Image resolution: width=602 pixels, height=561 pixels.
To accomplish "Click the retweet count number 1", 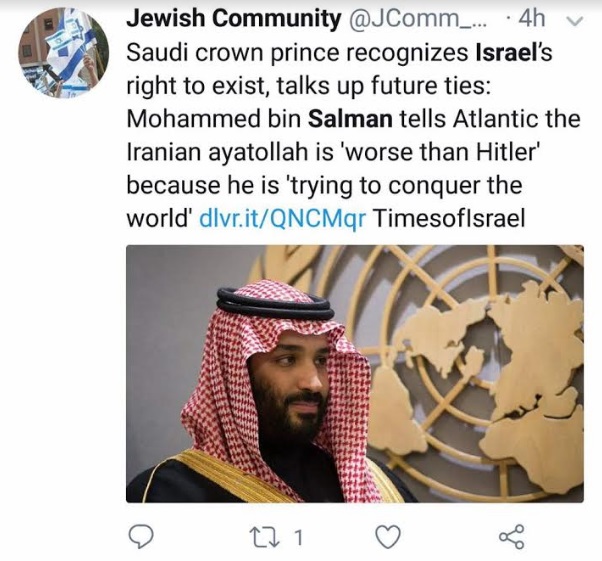I will coord(297,538).
